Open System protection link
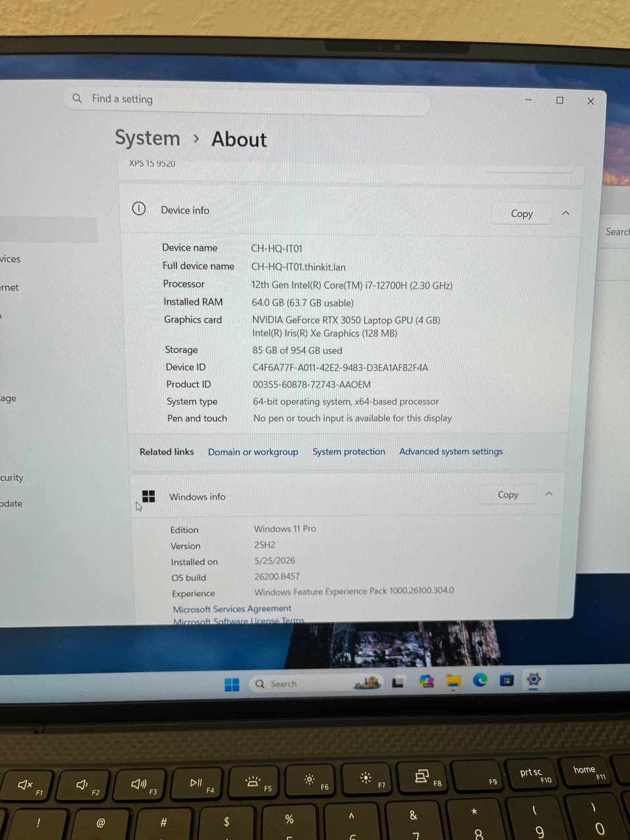 [x=349, y=451]
